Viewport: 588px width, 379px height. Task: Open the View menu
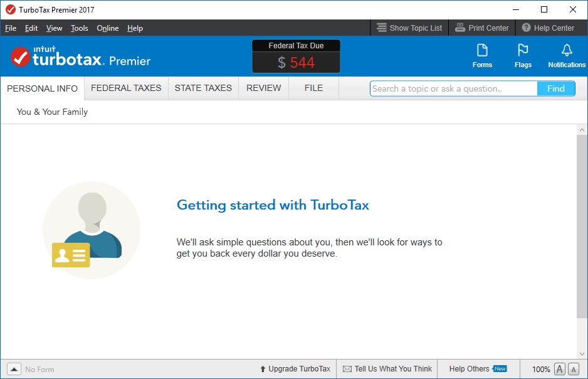point(54,28)
